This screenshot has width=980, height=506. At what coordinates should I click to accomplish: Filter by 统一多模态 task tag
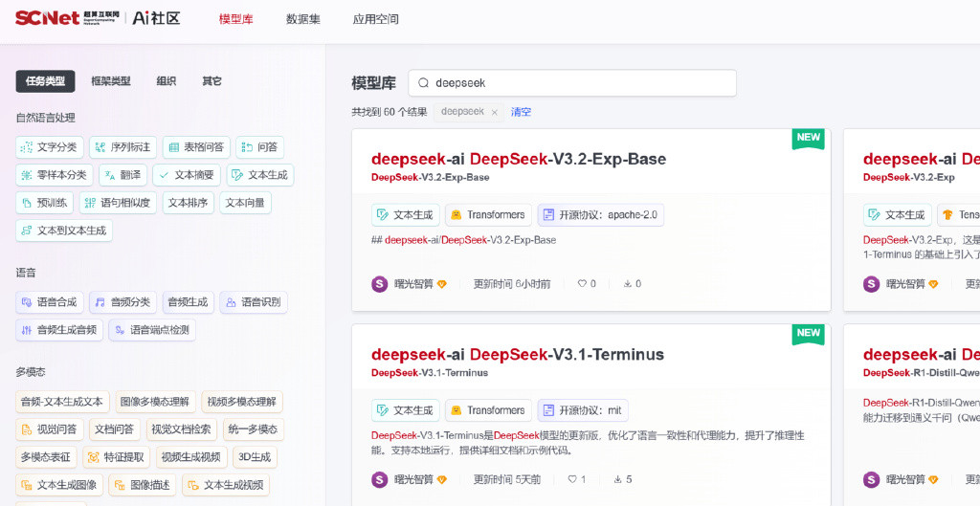[253, 429]
